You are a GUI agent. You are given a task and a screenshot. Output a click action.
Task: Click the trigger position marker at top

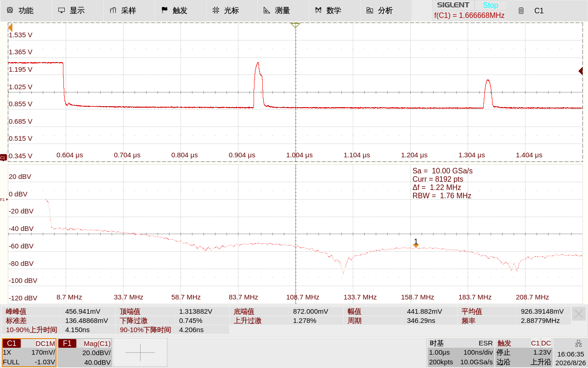click(x=295, y=25)
